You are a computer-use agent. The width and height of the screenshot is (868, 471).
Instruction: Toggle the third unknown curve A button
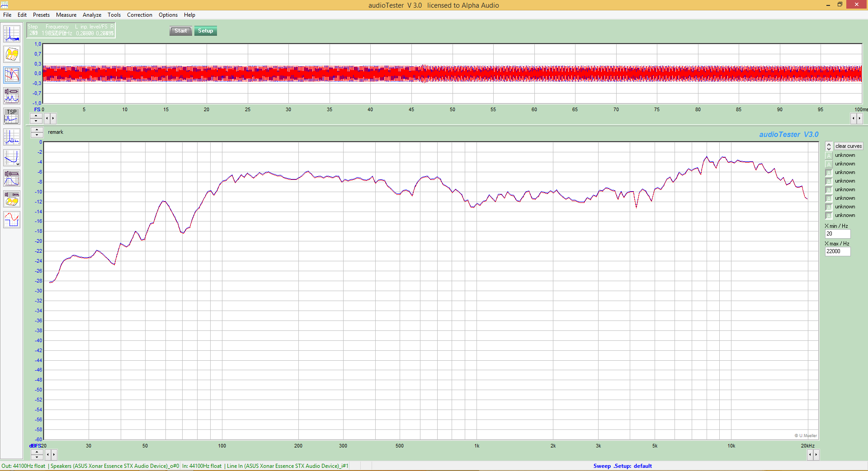tap(829, 173)
